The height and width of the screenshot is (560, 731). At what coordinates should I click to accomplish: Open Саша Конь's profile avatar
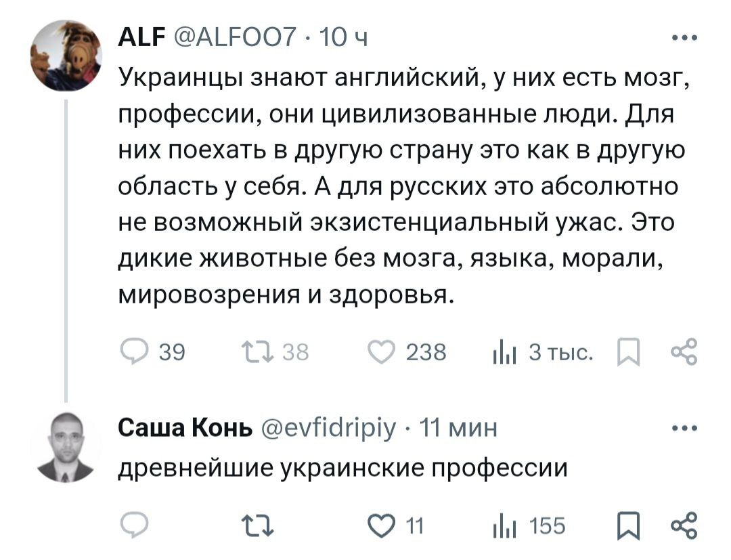click(66, 448)
